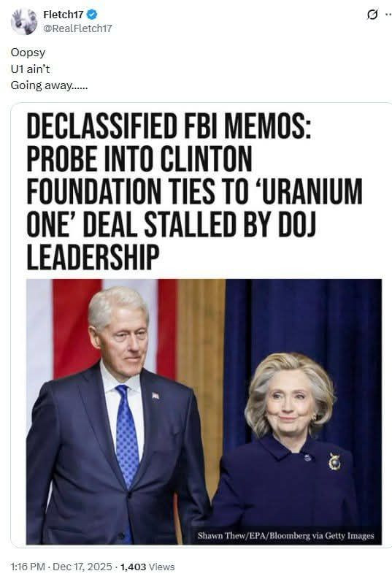The width and height of the screenshot is (392, 579).
Task: Click the Fletch17 display name
Action: coord(64,15)
